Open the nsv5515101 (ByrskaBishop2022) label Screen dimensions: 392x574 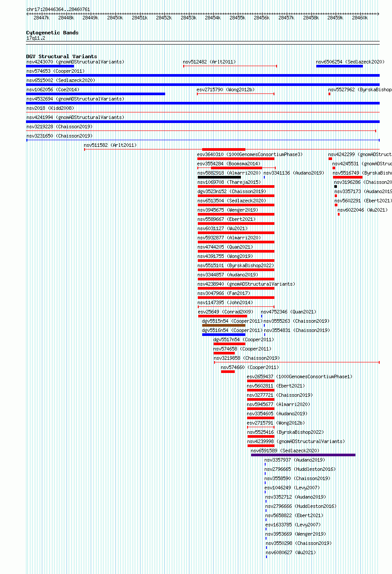point(236,265)
